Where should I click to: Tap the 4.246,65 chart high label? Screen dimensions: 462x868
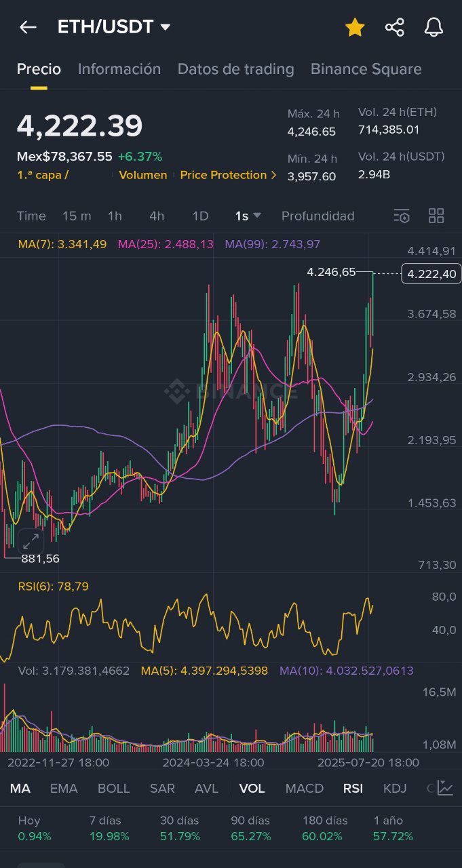331,272
